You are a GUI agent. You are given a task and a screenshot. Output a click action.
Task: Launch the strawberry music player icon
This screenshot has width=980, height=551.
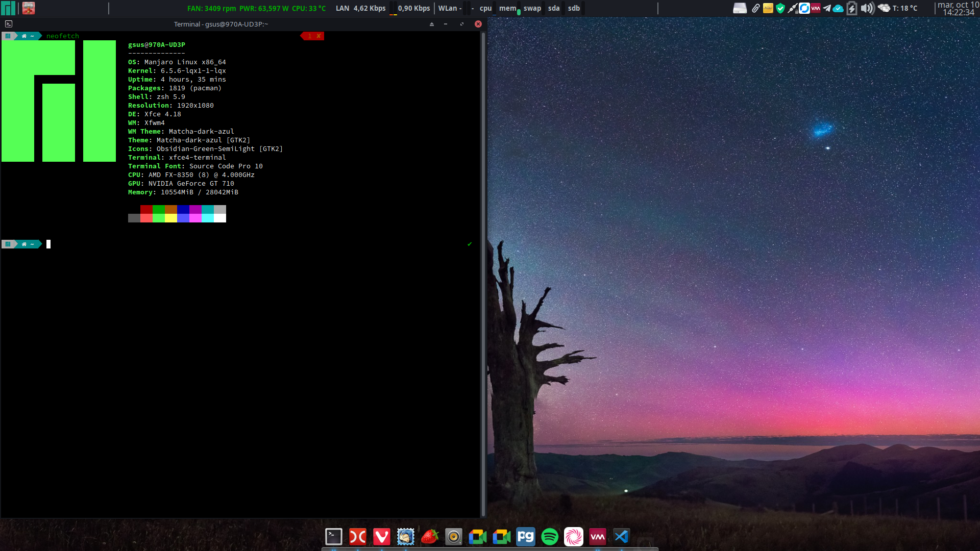click(430, 537)
